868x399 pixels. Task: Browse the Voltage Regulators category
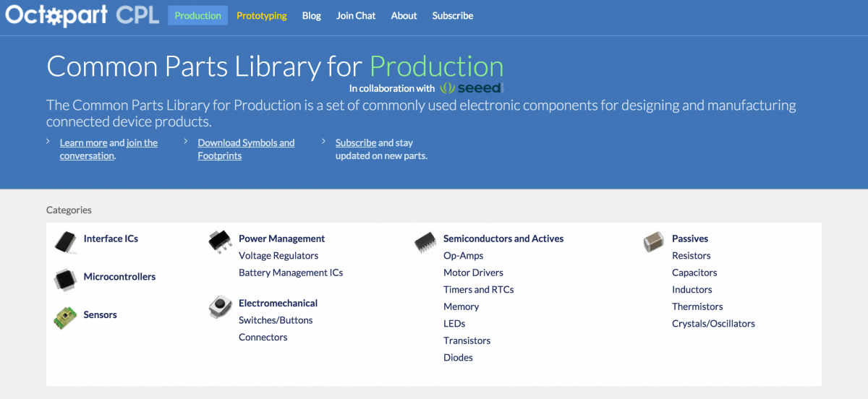click(x=278, y=256)
